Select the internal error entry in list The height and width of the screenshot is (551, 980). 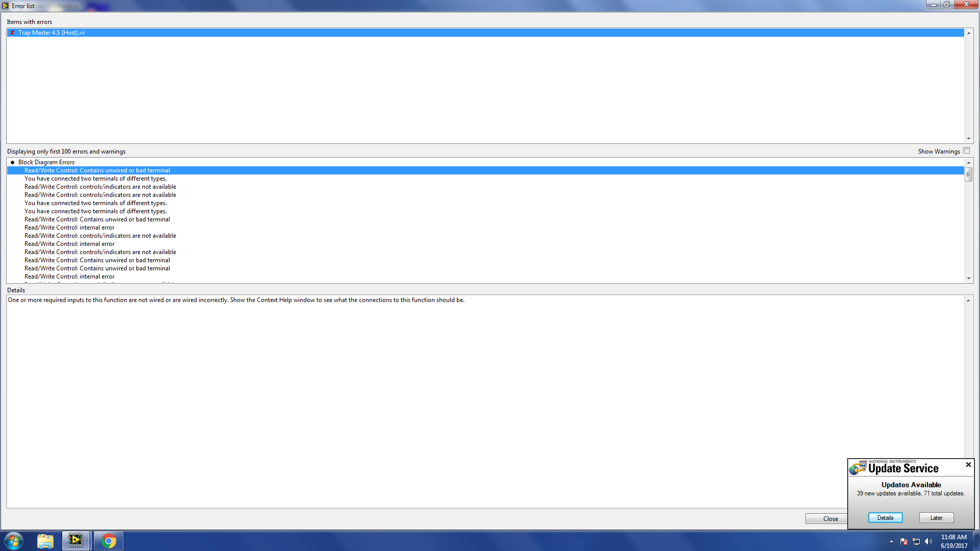(x=69, y=228)
